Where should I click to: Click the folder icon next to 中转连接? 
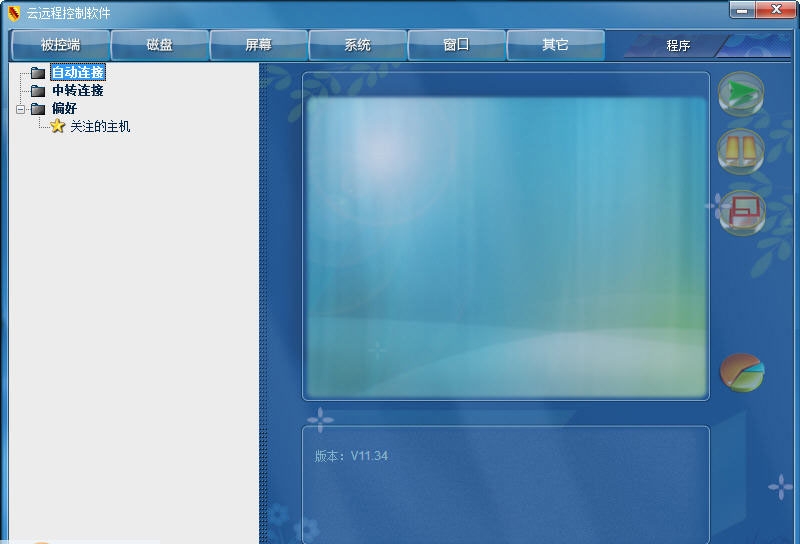38,91
